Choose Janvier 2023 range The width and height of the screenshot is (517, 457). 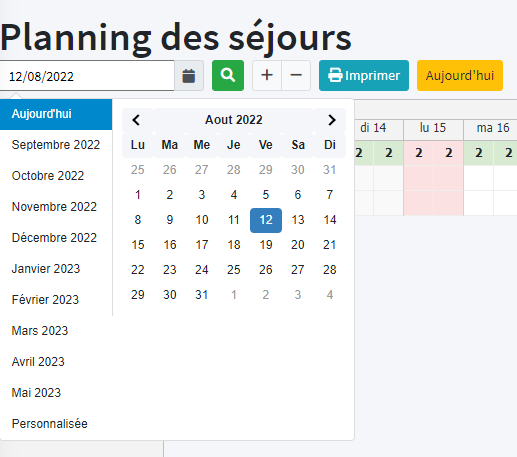click(56, 269)
